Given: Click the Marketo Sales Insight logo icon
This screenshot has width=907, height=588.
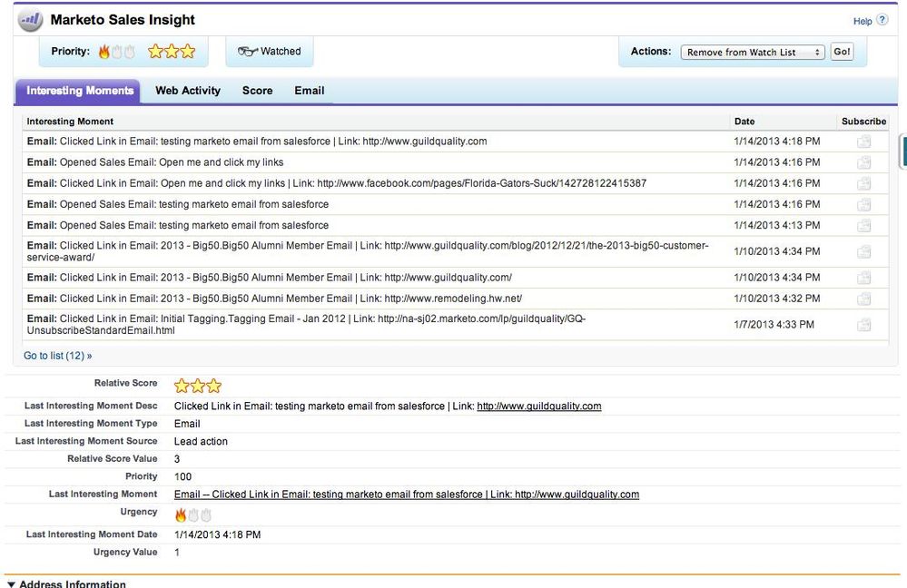Looking at the screenshot, I should [30, 20].
